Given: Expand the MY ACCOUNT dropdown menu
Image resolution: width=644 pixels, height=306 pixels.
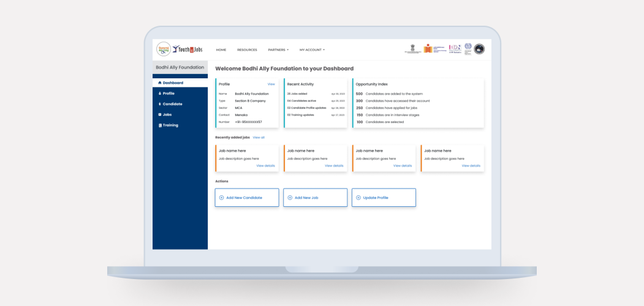Looking at the screenshot, I should coord(312,50).
